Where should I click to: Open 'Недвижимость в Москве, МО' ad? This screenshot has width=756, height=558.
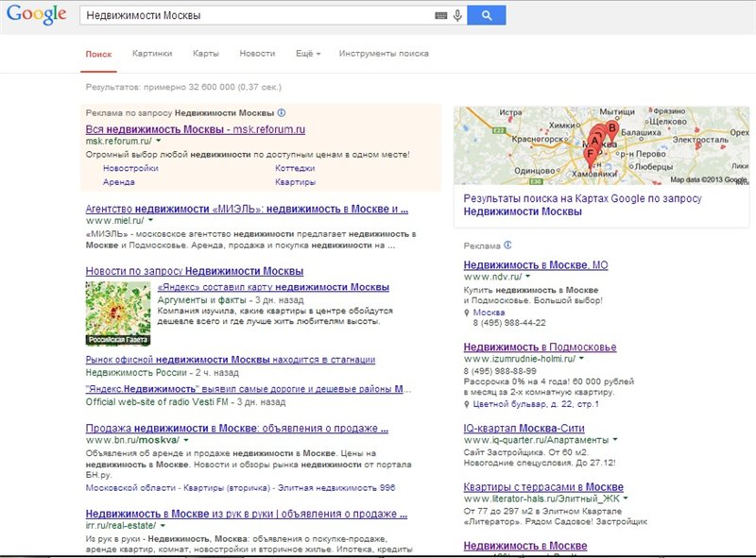(536, 265)
